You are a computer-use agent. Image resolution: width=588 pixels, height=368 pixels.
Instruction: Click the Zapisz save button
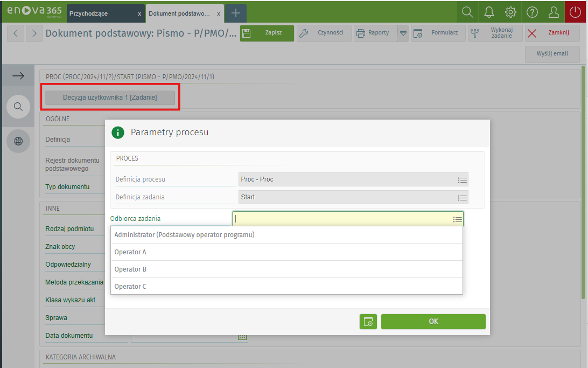click(x=267, y=33)
